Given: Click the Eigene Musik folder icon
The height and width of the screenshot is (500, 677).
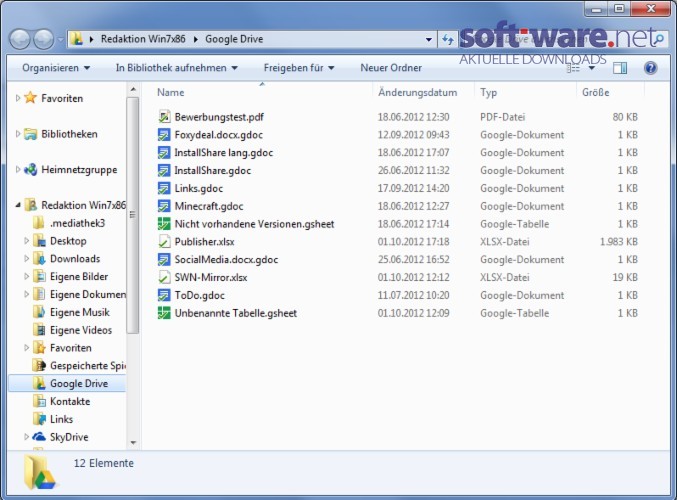Looking at the screenshot, I should click(39, 312).
